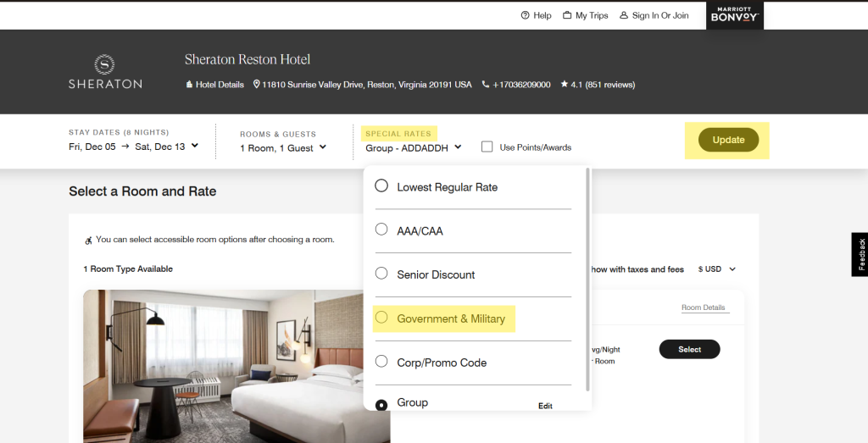Image resolution: width=868 pixels, height=443 pixels.
Task: Select the AAA/CAA radio option
Action: tap(381, 229)
